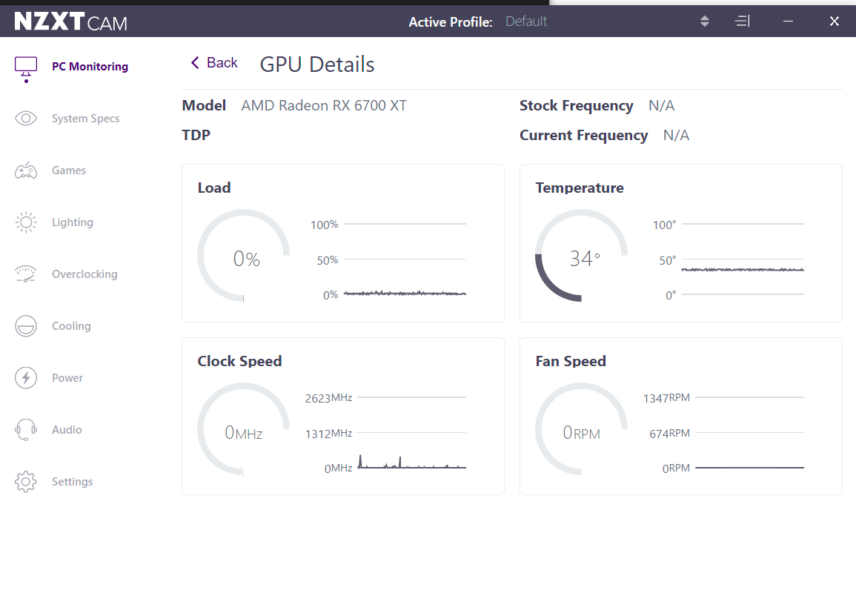Screen dimensions: 856x616
Task: Click the 2623MHz axis label
Action: tap(328, 398)
